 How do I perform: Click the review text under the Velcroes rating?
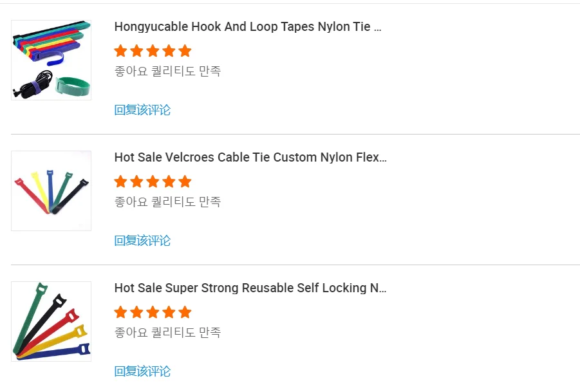click(x=167, y=202)
